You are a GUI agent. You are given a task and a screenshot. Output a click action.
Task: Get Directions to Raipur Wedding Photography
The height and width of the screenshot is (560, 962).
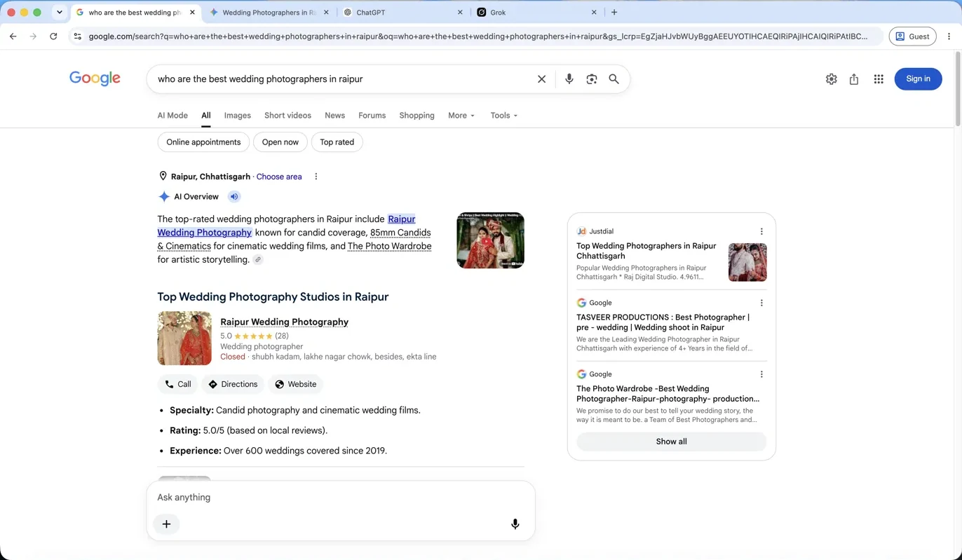(233, 384)
